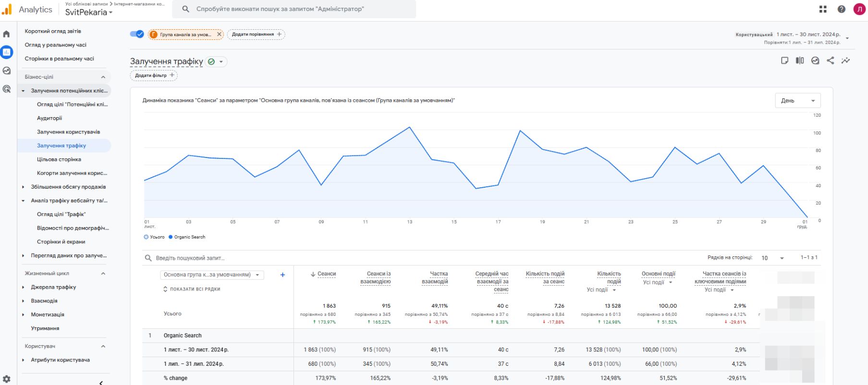868x385 pixels.
Task: Open the Advertising icon in left rail
Action: click(x=6, y=89)
